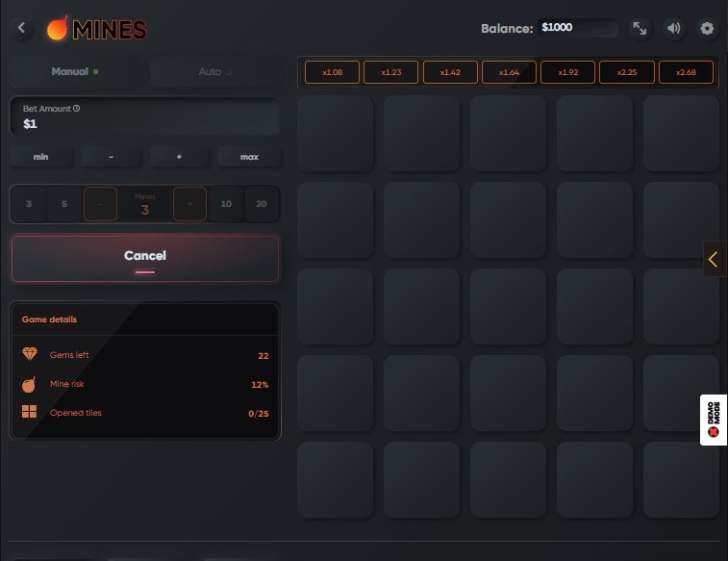The width and height of the screenshot is (728, 561).
Task: Expand the side panel with the left chevron
Action: coord(714,258)
